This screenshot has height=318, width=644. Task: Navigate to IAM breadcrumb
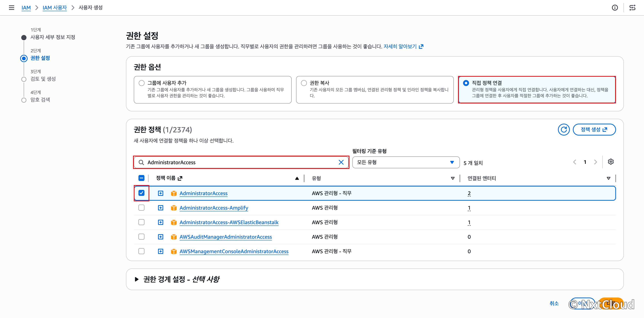(x=26, y=8)
